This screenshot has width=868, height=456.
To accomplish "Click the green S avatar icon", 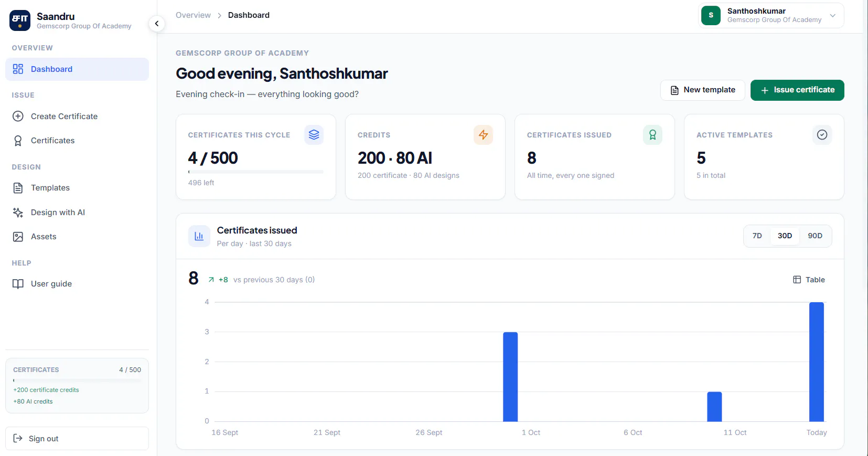I will [x=711, y=15].
